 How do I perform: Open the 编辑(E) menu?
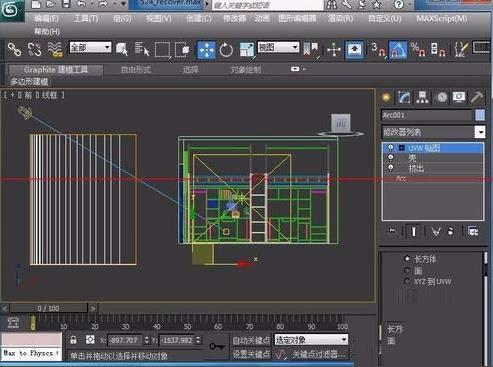tap(46, 19)
